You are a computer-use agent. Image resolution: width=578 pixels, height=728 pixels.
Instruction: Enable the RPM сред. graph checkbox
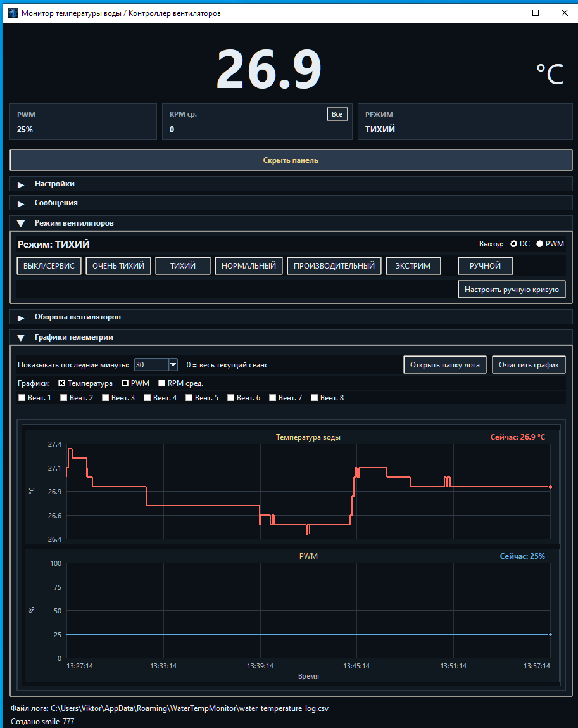pyautogui.click(x=162, y=383)
